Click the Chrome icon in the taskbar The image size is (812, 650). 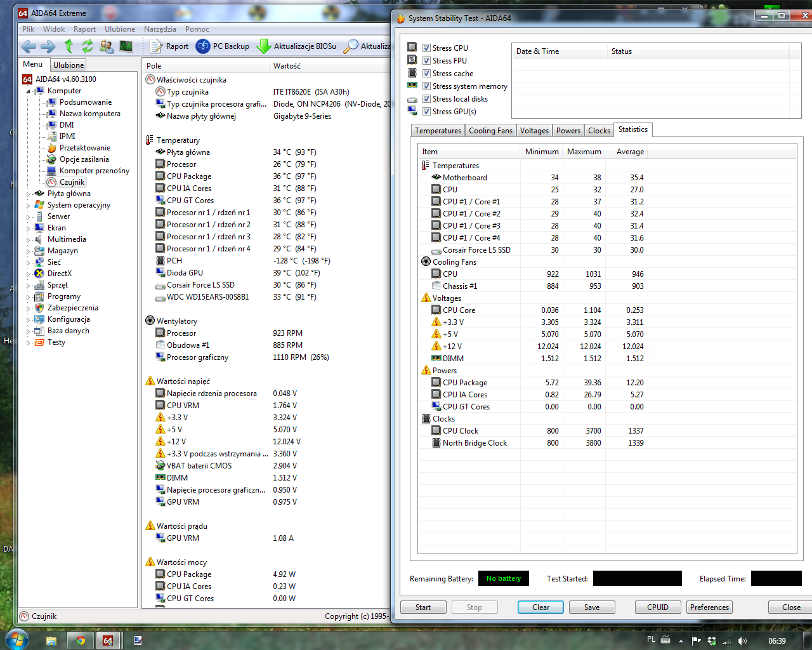80,640
